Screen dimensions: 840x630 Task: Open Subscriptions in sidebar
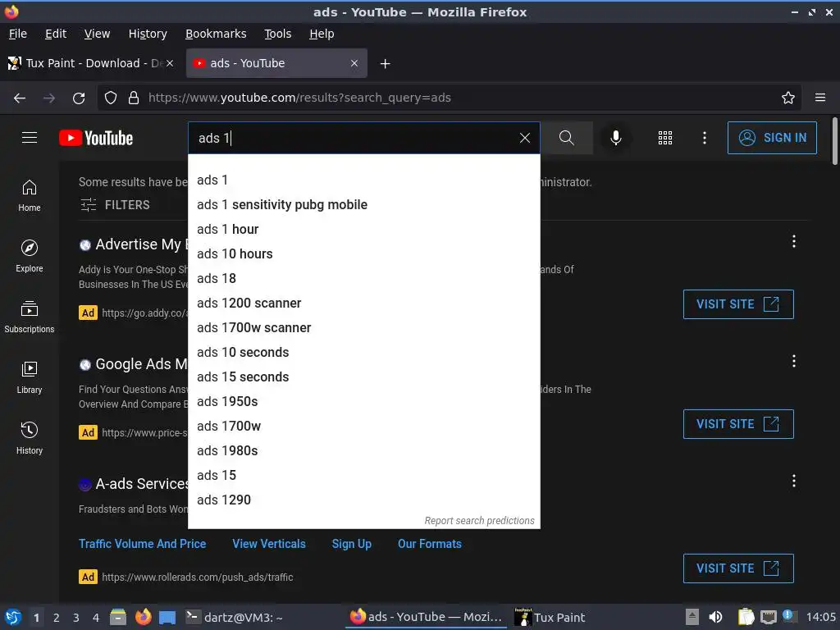pyautogui.click(x=30, y=317)
